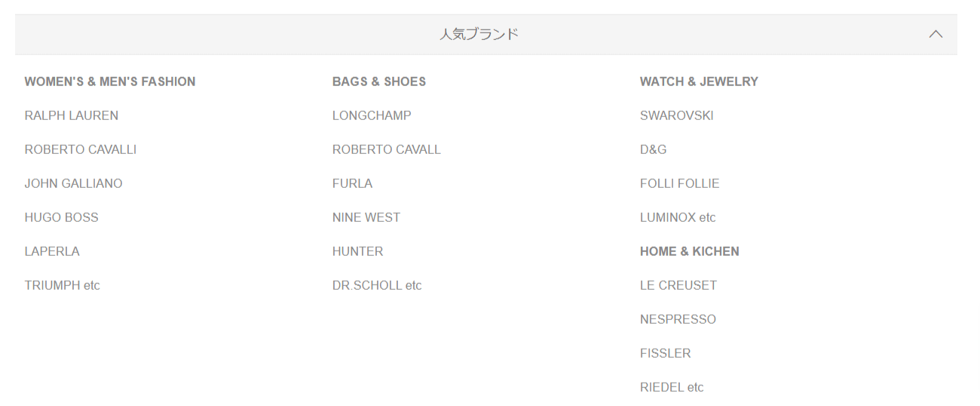Select the D&G link

coord(653,149)
